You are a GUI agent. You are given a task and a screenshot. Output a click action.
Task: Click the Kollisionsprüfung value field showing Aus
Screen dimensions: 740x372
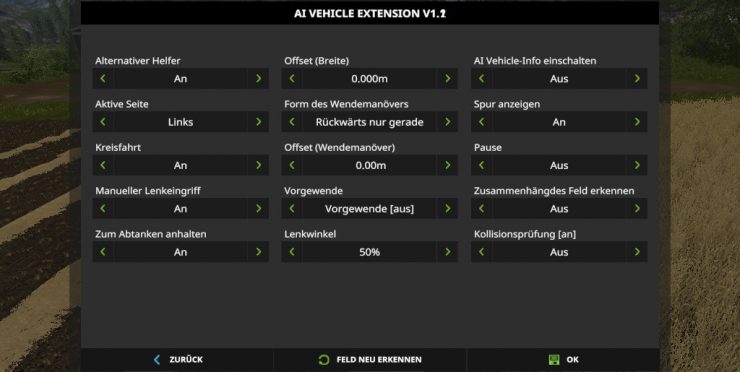[x=559, y=252]
